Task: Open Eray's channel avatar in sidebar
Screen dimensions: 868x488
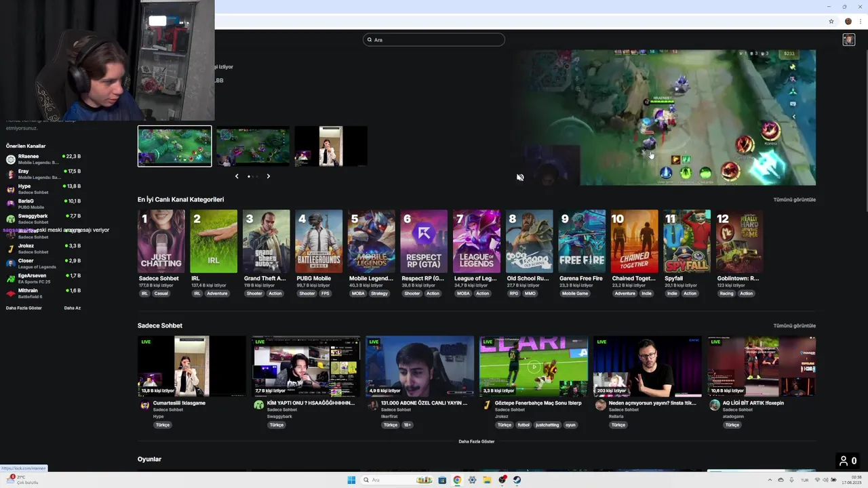Action: [x=10, y=174]
